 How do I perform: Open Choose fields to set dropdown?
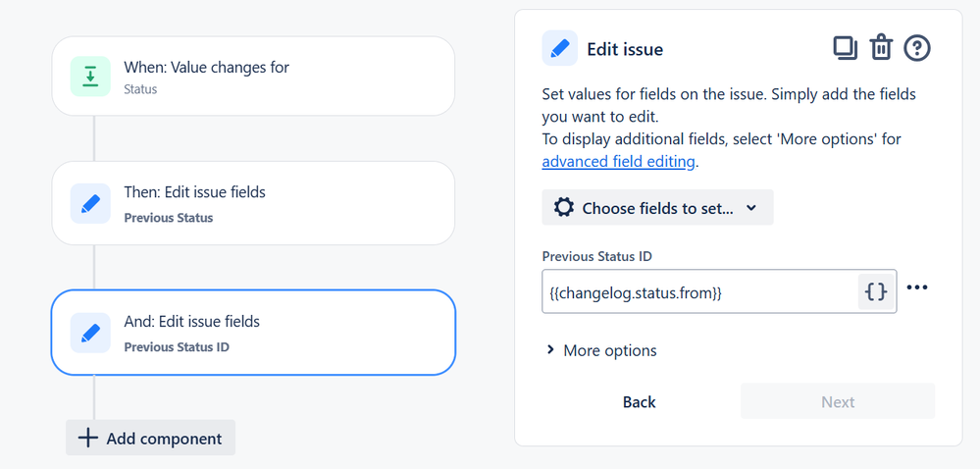click(657, 208)
